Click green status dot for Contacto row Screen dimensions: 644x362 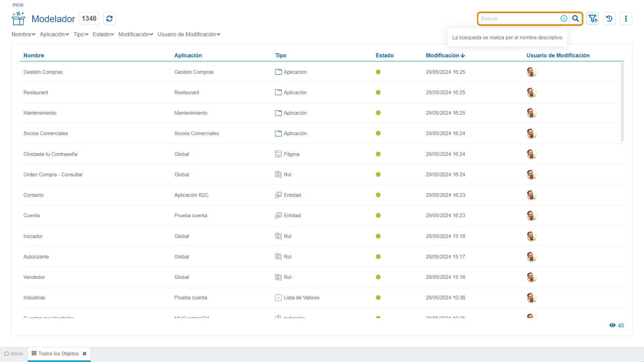click(x=378, y=195)
